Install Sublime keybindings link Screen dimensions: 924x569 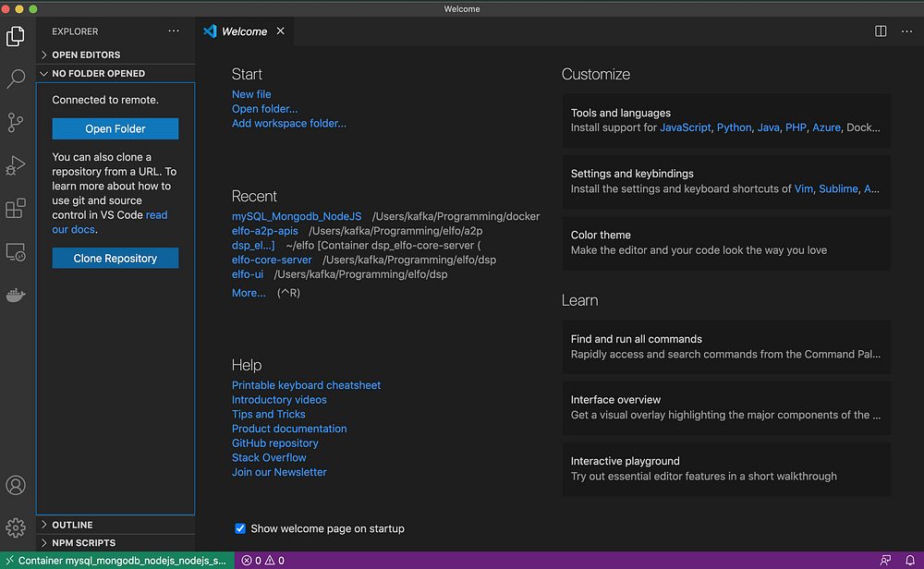coord(838,189)
